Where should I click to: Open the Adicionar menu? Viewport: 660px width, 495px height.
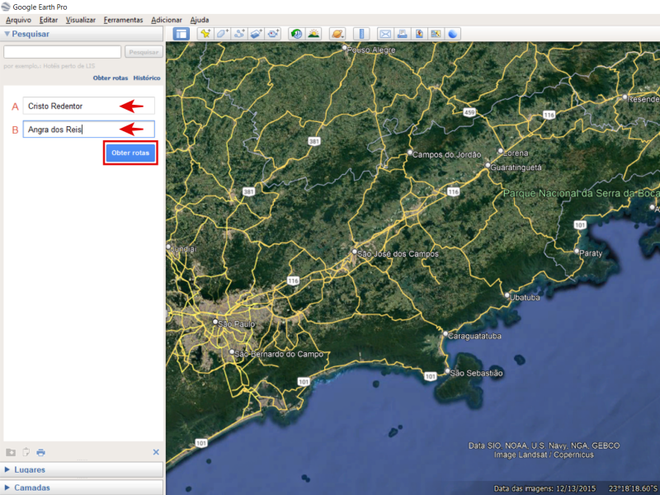tap(167, 20)
